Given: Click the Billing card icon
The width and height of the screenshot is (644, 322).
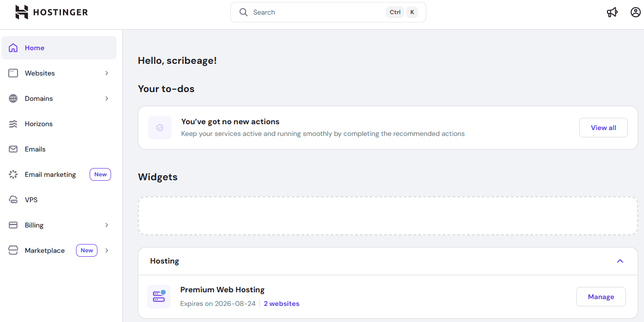Looking at the screenshot, I should [x=13, y=225].
